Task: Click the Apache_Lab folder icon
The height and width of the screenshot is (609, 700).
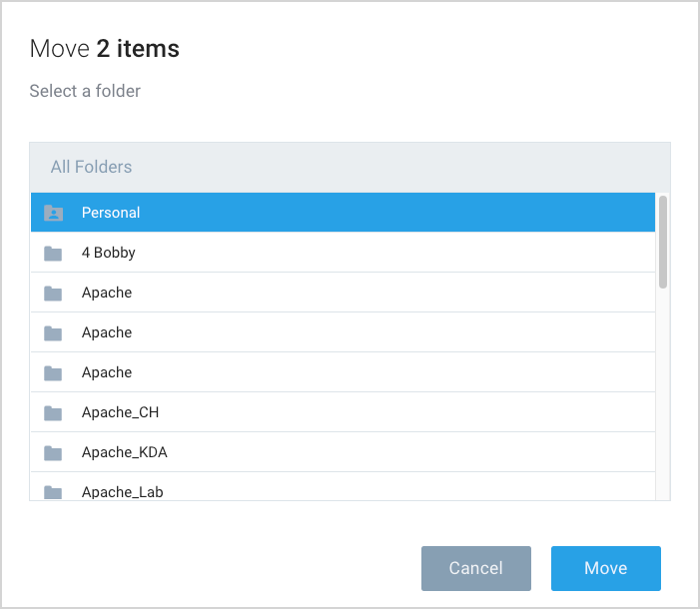Action: tap(54, 492)
